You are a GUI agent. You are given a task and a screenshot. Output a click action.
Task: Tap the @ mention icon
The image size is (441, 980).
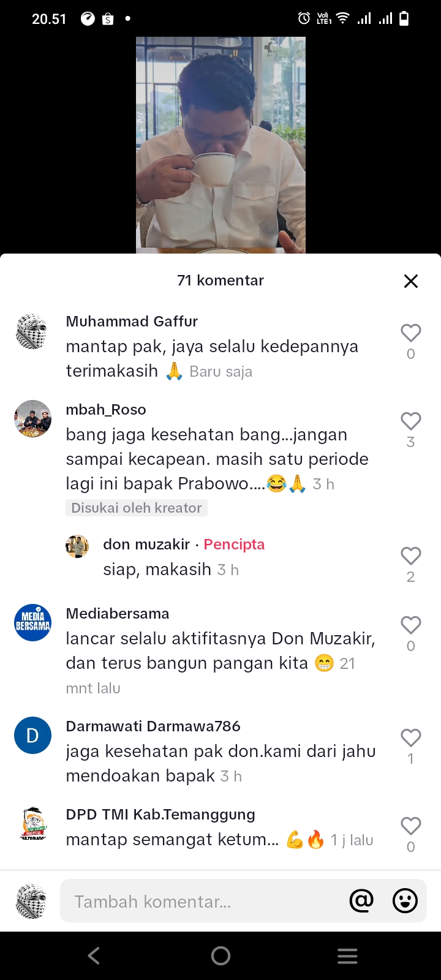click(361, 900)
